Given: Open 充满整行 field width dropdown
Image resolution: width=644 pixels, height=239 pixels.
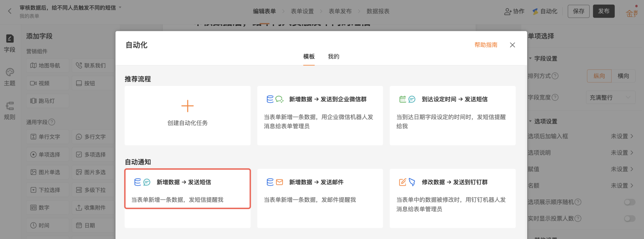Looking at the screenshot, I should (x=611, y=97).
